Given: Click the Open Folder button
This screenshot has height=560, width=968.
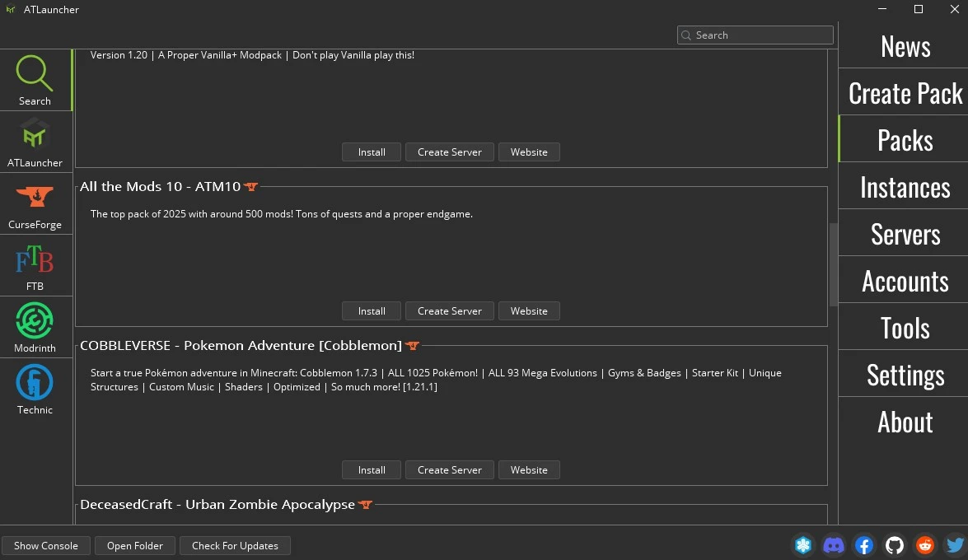Looking at the screenshot, I should point(134,546).
